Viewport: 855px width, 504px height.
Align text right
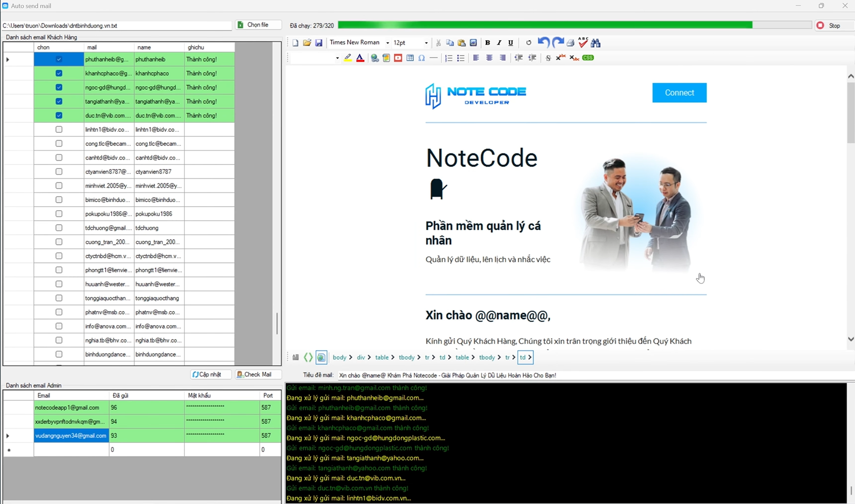pos(503,58)
